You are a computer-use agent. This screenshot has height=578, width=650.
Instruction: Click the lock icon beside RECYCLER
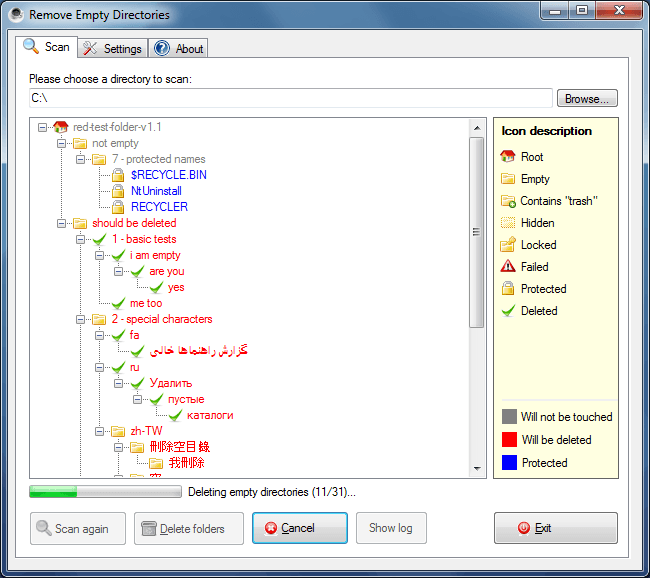pos(118,207)
